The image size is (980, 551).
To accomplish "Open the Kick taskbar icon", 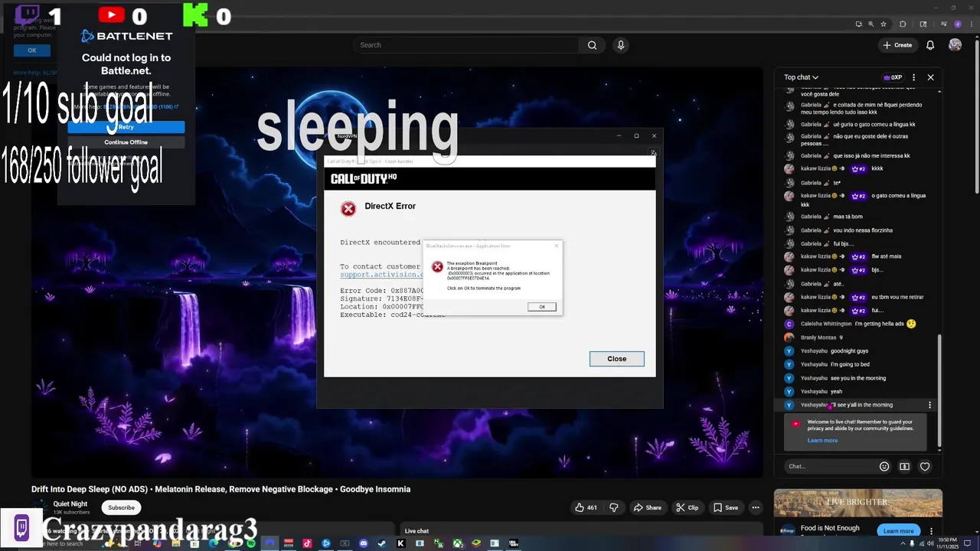I will point(400,543).
